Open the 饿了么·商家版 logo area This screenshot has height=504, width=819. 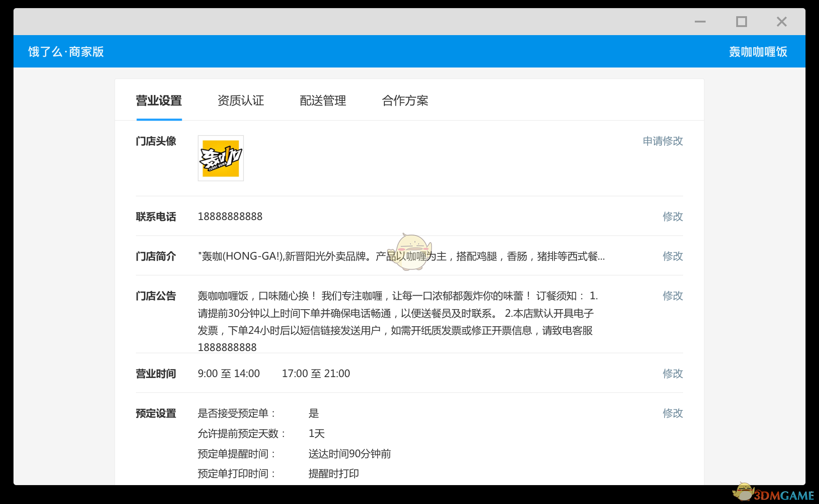click(x=65, y=51)
